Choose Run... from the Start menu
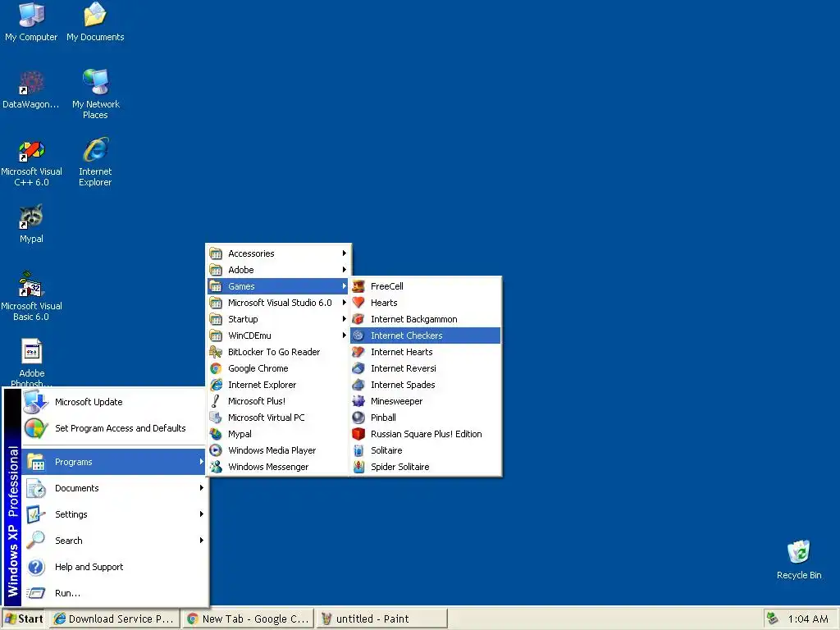This screenshot has height=630, width=840. 114,593
